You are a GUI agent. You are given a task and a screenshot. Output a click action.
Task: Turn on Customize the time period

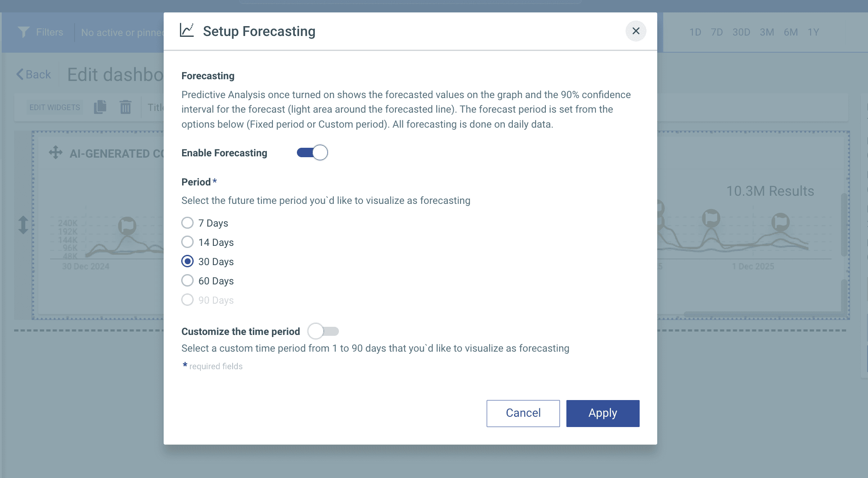[323, 332]
